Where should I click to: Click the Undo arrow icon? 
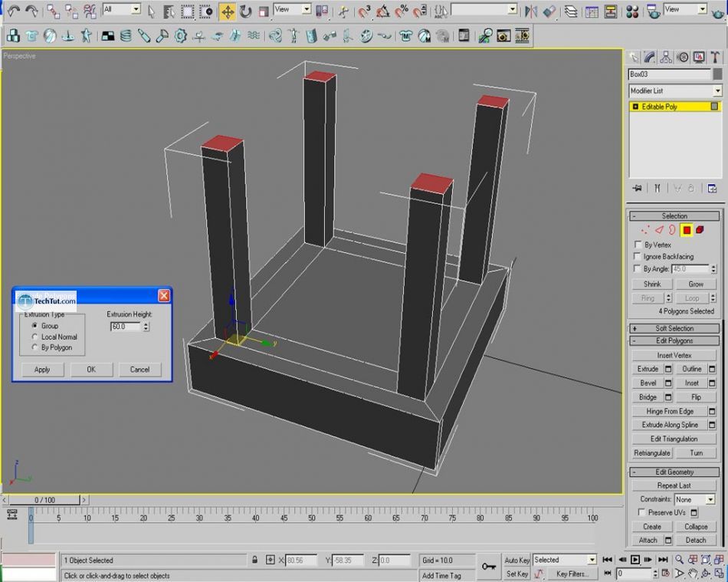click(x=14, y=11)
